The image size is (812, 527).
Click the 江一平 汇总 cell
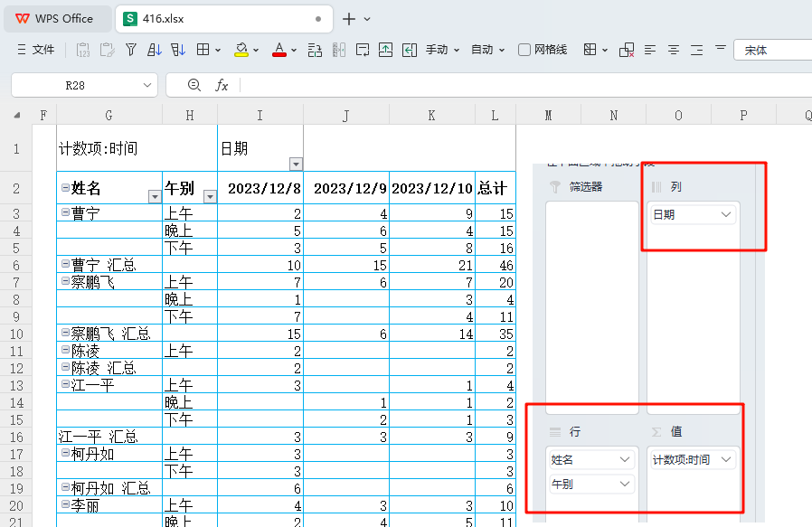(x=109, y=437)
